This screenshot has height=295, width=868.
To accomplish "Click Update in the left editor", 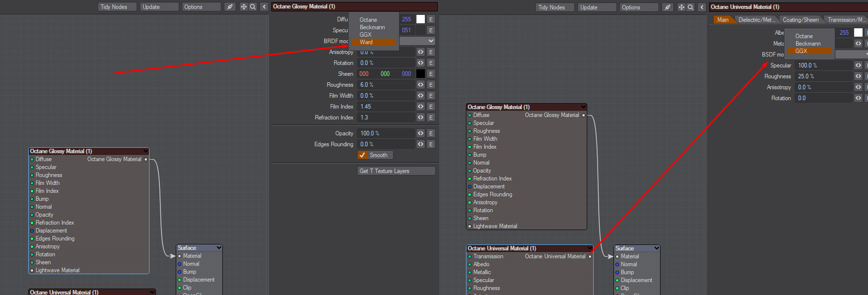I will click(x=159, y=7).
